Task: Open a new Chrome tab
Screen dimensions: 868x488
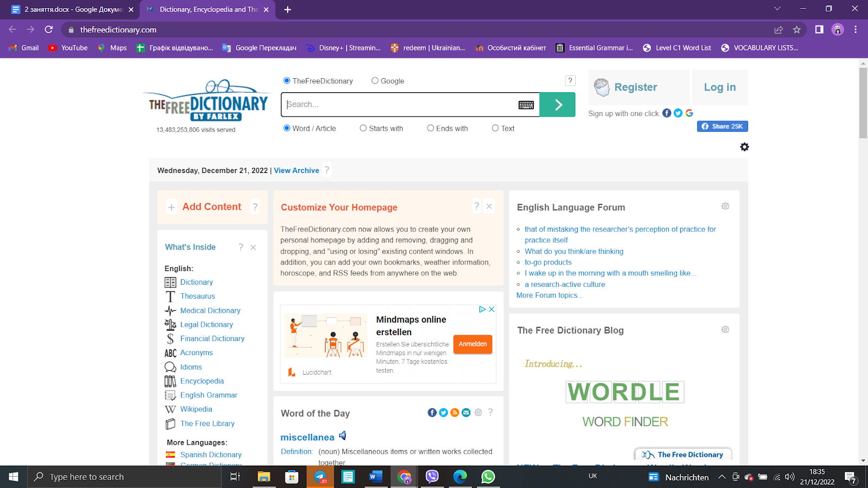Action: coord(288,10)
